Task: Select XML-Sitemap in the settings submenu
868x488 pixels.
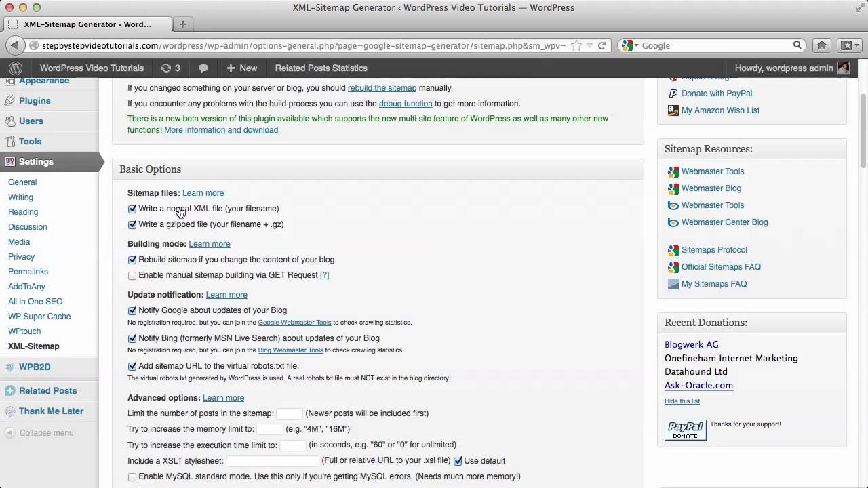Action: point(34,346)
